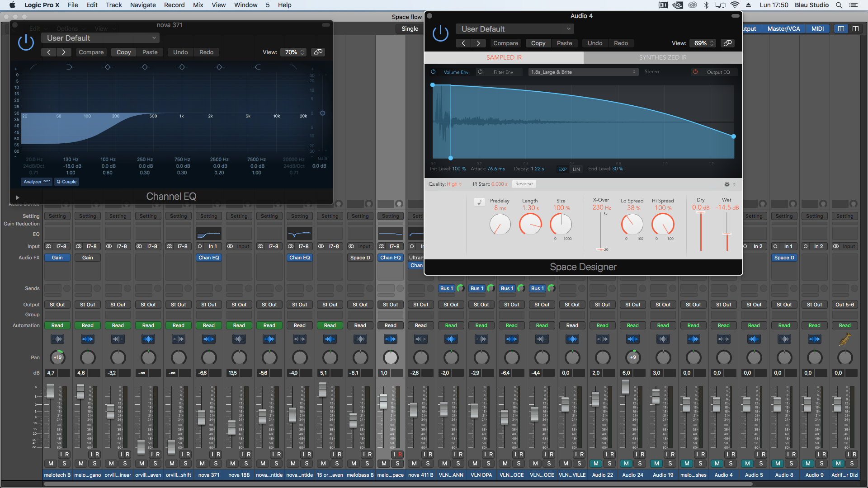Click the EQ thumbnail on nova 371 strip
868x488 pixels.
tap(209, 234)
